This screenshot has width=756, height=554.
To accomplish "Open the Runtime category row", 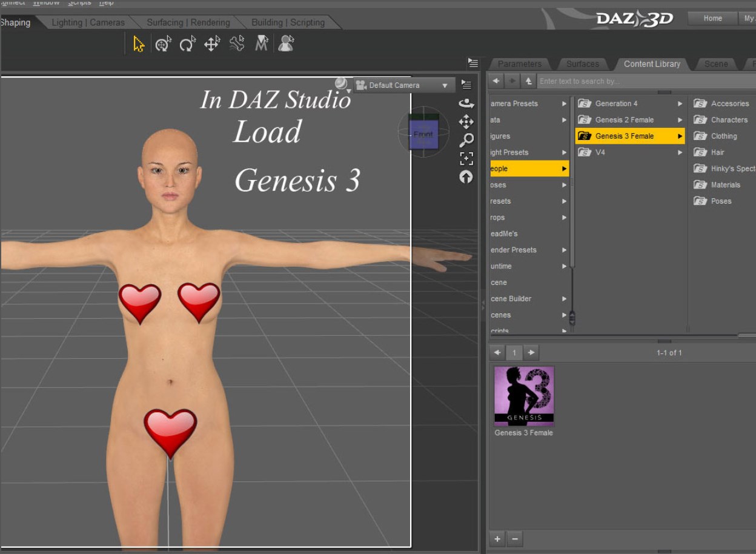I will (x=529, y=266).
